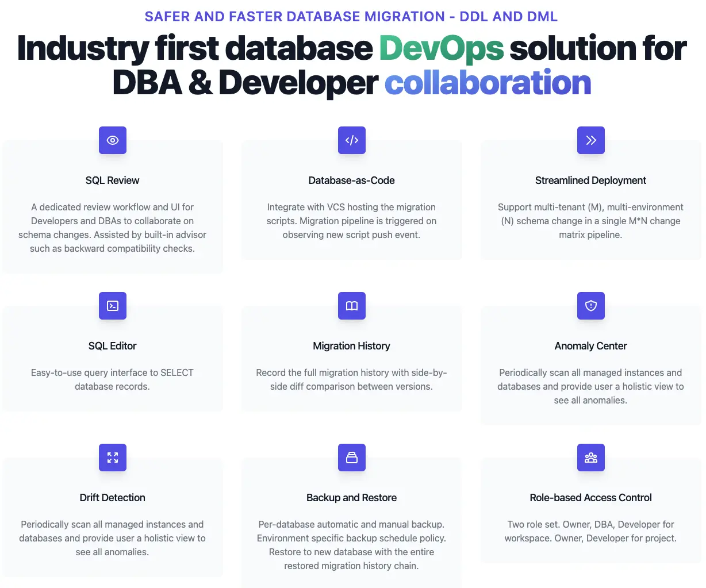Click the code brackets icon for Database-as-Code
Image resolution: width=706 pixels, height=588 pixels.
pos(352,140)
